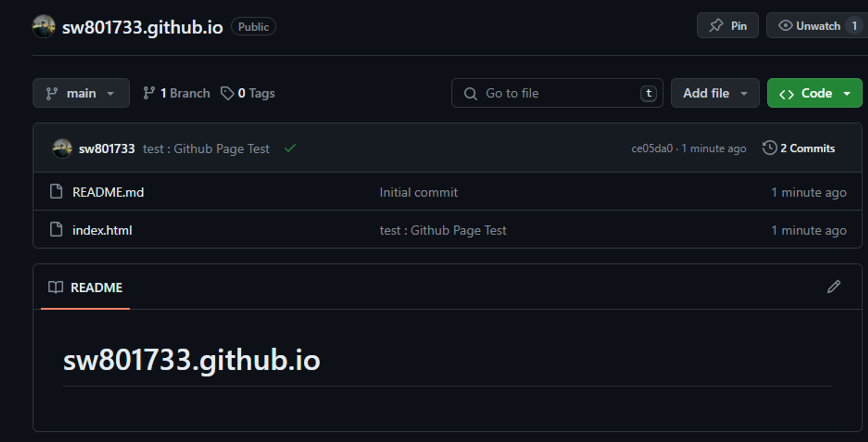Select the README tab
This screenshot has width=868, height=442.
pyautogui.click(x=85, y=287)
